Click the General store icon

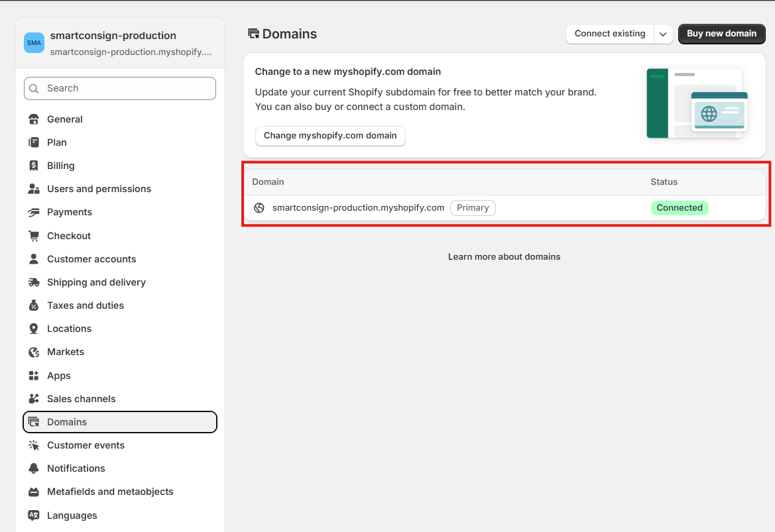coord(34,119)
